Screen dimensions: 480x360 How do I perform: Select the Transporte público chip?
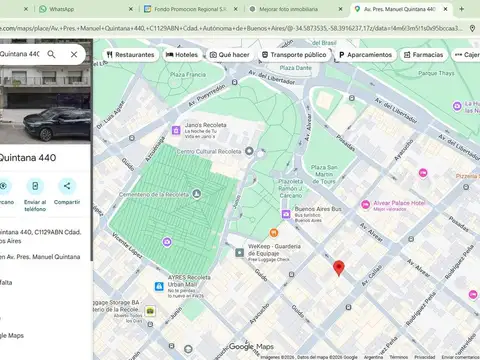(x=294, y=55)
